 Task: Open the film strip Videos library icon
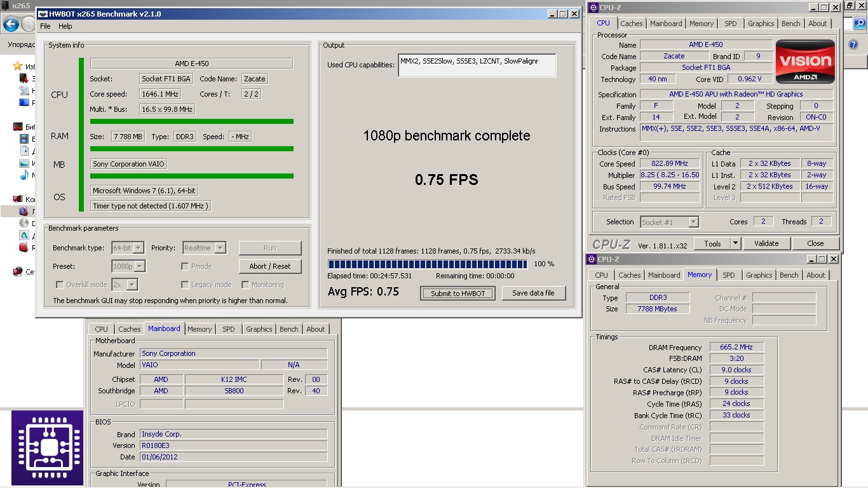point(24,139)
